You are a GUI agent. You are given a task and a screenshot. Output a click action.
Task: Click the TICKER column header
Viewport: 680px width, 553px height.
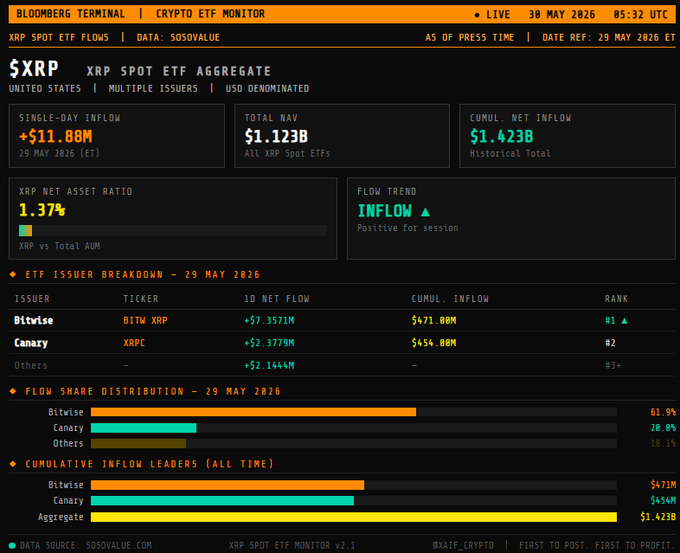pyautogui.click(x=141, y=299)
